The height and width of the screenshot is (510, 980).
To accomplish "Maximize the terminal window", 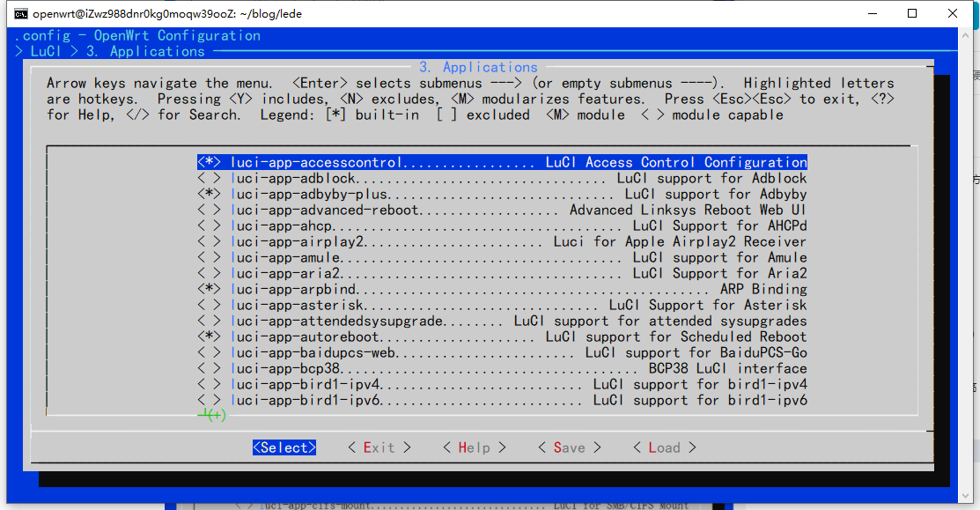I will pyautogui.click(x=912, y=14).
